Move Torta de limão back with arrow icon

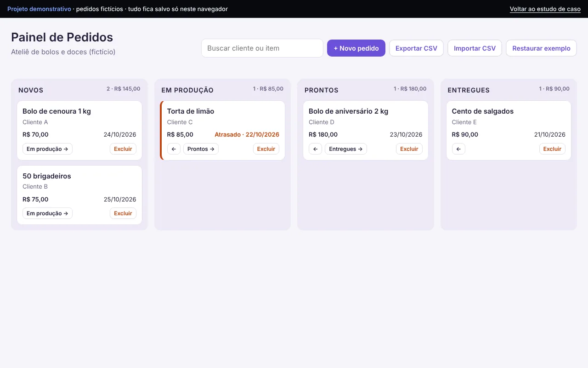[x=174, y=149]
